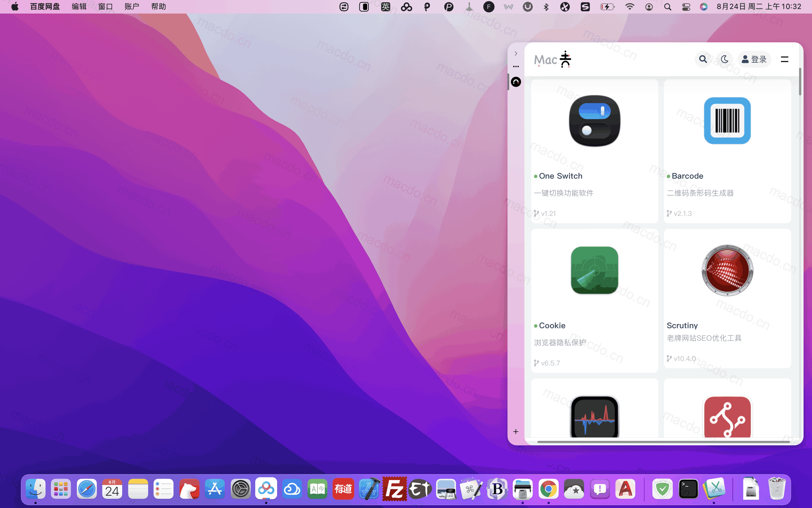The height and width of the screenshot is (508, 812).
Task: Open AutoCAD red A icon in the Dock
Action: click(625, 489)
